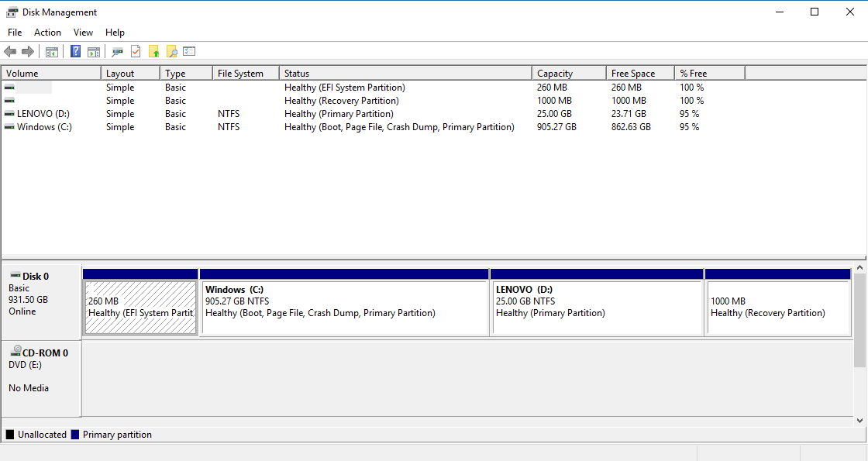Select the LENOVO (D:) volume in the list
Image resolution: width=868 pixels, height=461 pixels.
43,114
